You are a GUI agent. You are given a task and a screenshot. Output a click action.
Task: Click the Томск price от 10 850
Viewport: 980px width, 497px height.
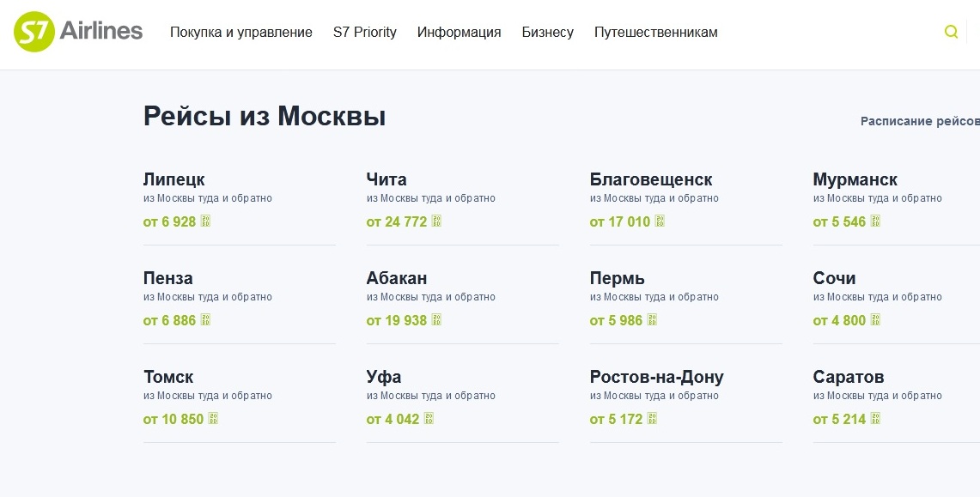pos(173,420)
